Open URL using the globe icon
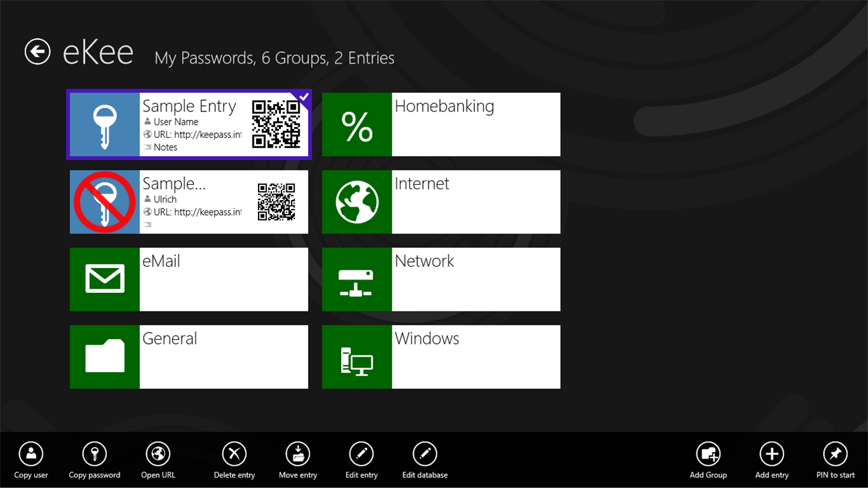This screenshot has height=488, width=868. coord(159,454)
